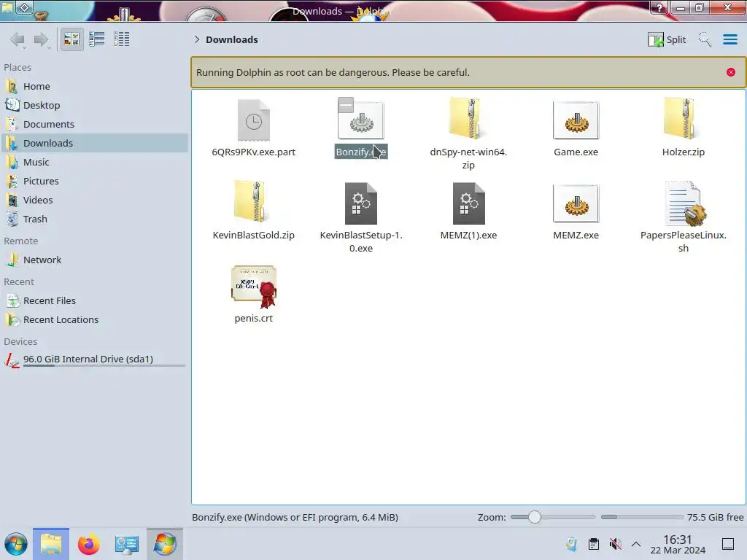Select penis.crt certificate icon
The image size is (747, 560).
(x=254, y=286)
